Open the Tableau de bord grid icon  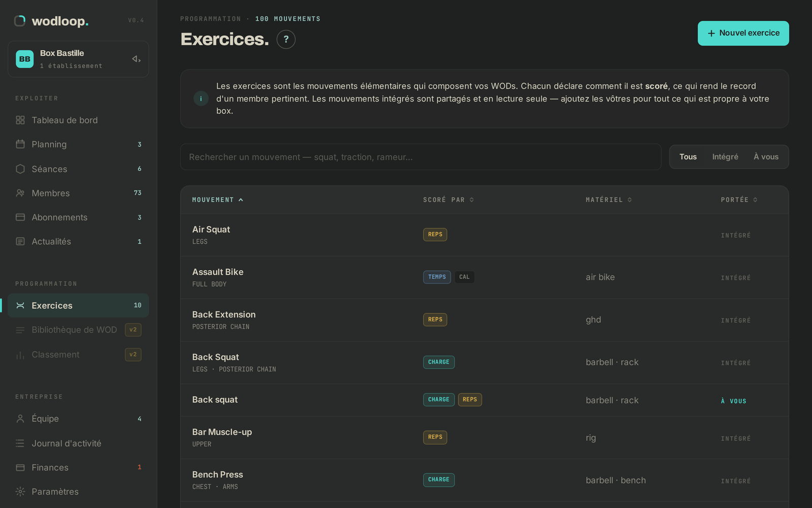(20, 120)
